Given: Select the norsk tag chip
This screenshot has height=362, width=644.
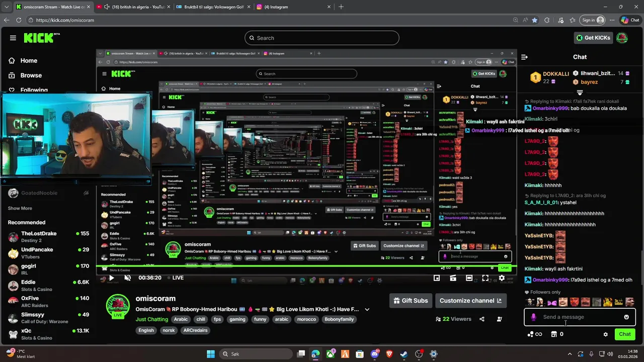Looking at the screenshot, I should [x=169, y=330].
